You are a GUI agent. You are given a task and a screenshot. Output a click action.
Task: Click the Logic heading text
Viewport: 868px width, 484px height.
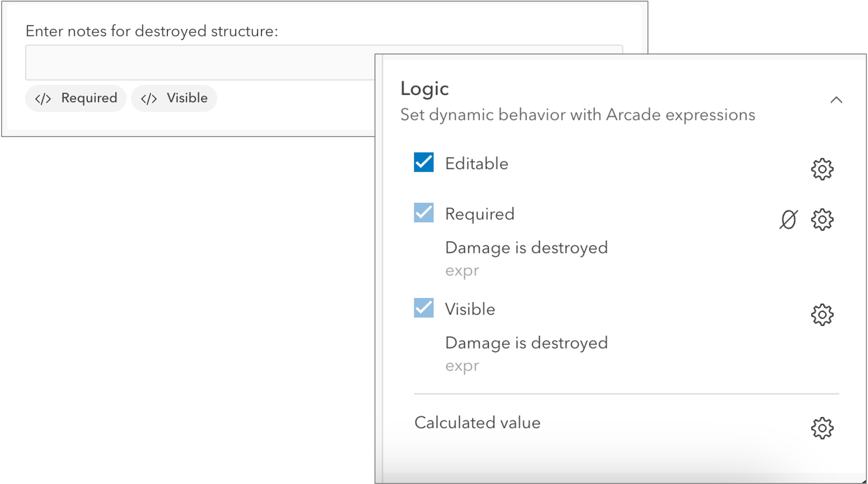425,89
